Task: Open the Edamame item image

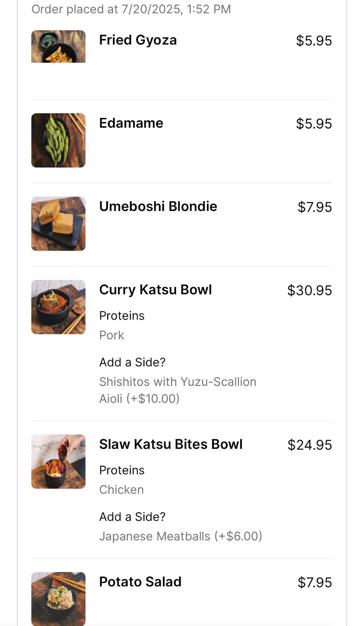Action: 58,140
